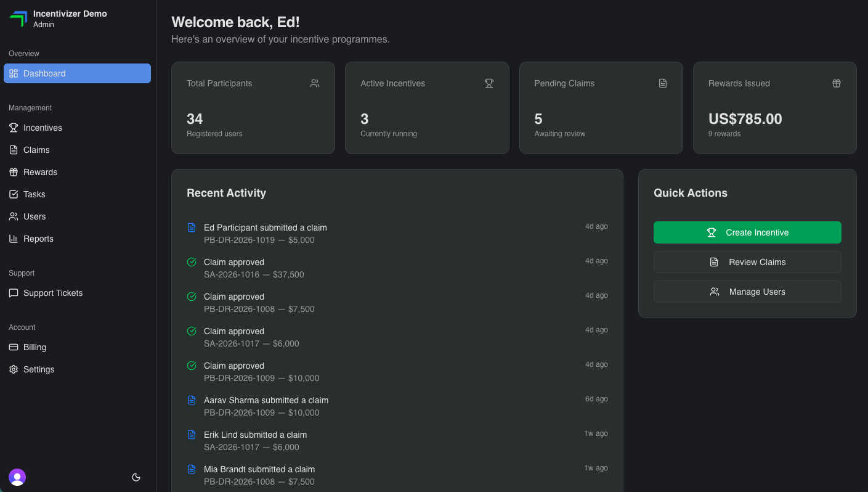The image size is (868, 492).
Task: Click the "Incentivizer Demo" workspace name
Action: tap(70, 14)
